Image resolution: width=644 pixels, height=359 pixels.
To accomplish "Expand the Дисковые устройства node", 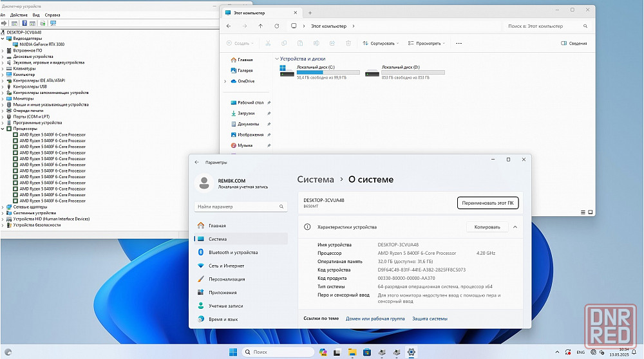I will click(x=3, y=57).
